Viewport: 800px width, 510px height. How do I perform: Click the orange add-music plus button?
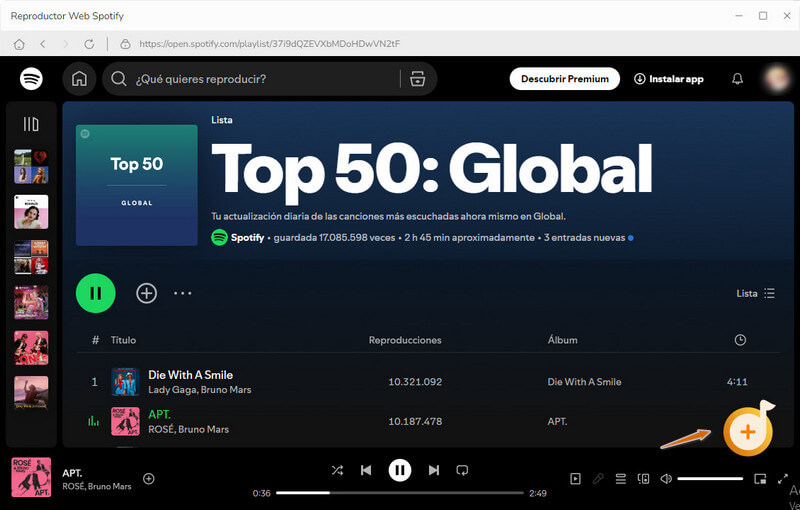[748, 431]
